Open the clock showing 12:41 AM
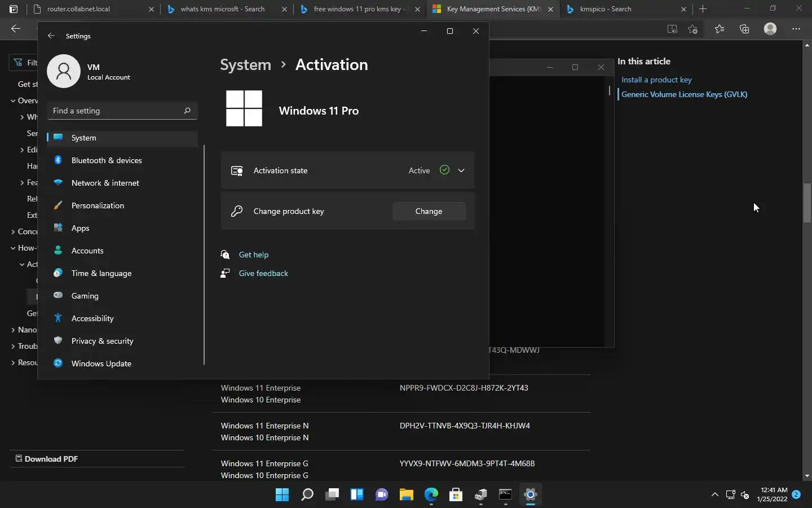812x508 pixels. click(x=773, y=494)
